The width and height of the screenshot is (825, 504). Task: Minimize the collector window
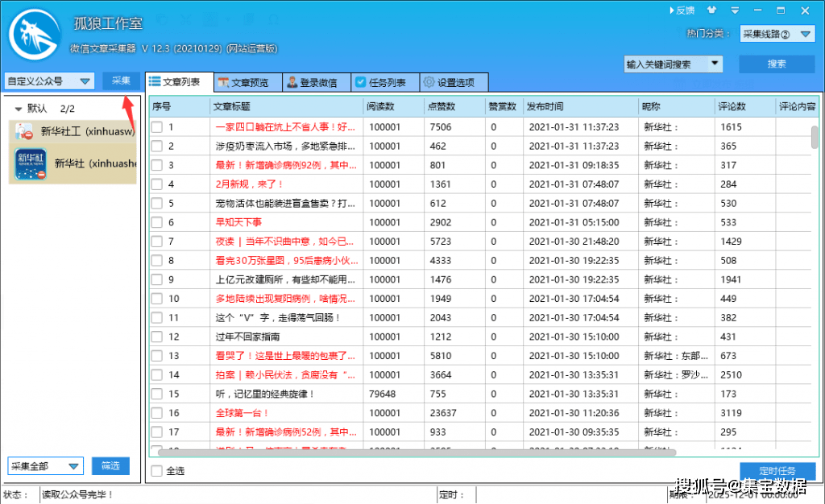[757, 10]
